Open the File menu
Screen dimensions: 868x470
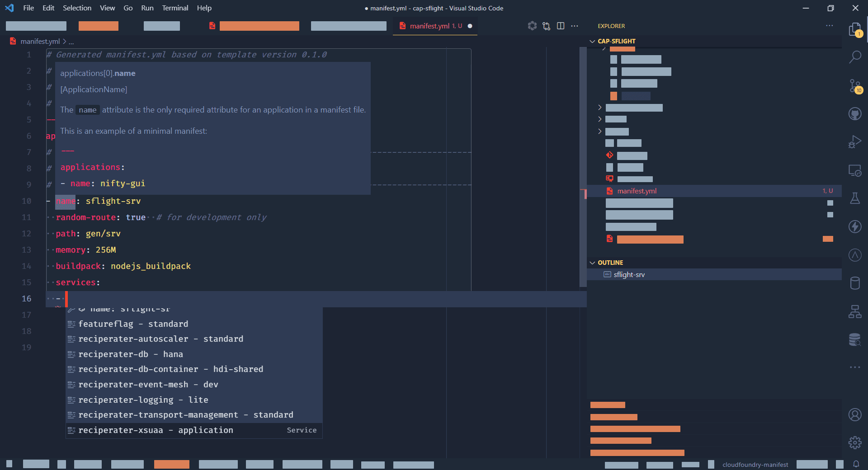(28, 8)
